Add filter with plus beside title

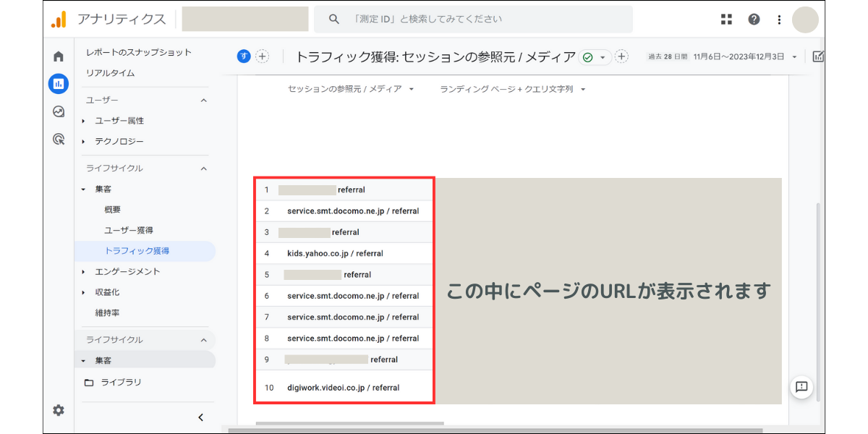click(x=621, y=56)
